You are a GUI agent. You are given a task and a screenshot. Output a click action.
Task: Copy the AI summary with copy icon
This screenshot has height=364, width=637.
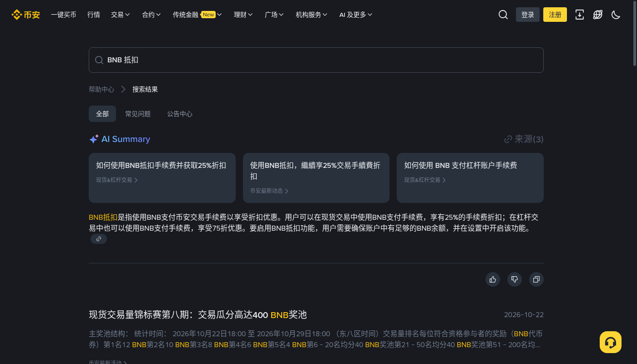536,279
